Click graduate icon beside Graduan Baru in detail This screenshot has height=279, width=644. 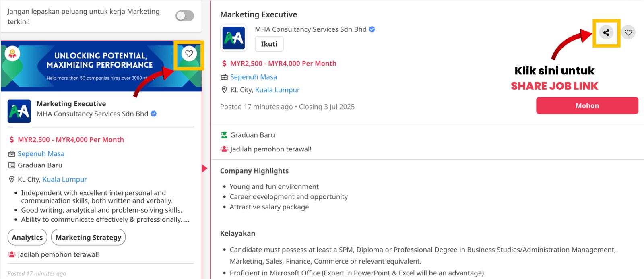tap(224, 135)
